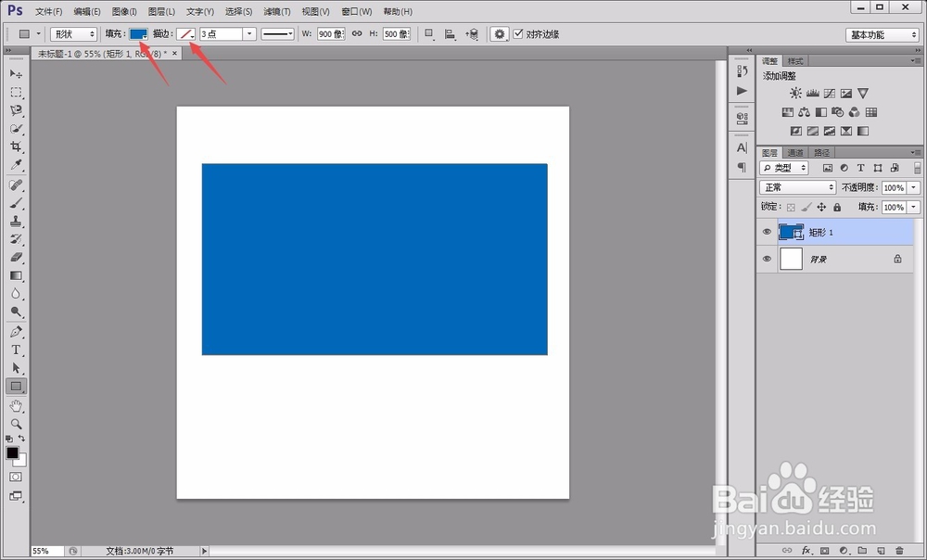Screen dimensions: 927x560
Task: Open the 滤镜 menu
Action: (x=275, y=10)
